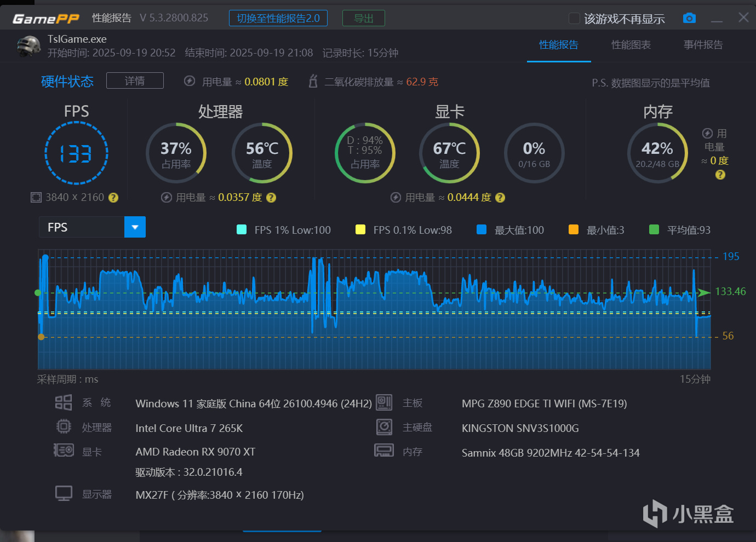Open hardware status 详情 details button
Screen dimensions: 756x542
point(135,80)
